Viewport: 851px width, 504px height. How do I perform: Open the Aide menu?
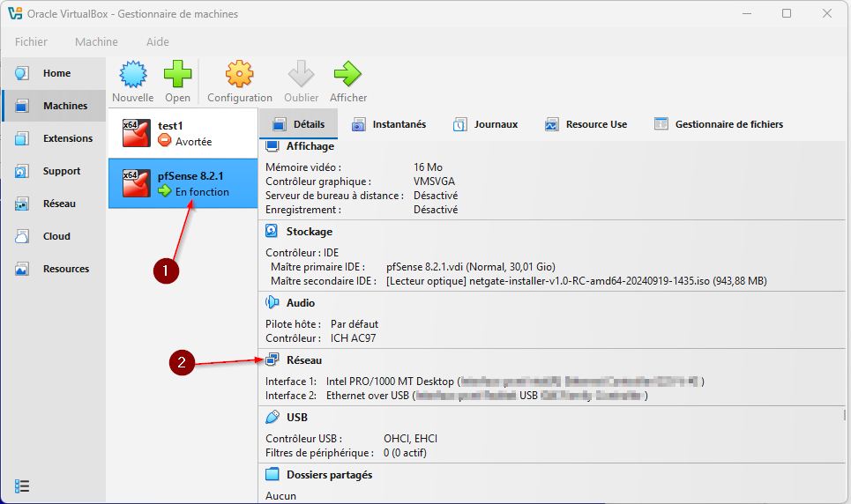coord(157,41)
